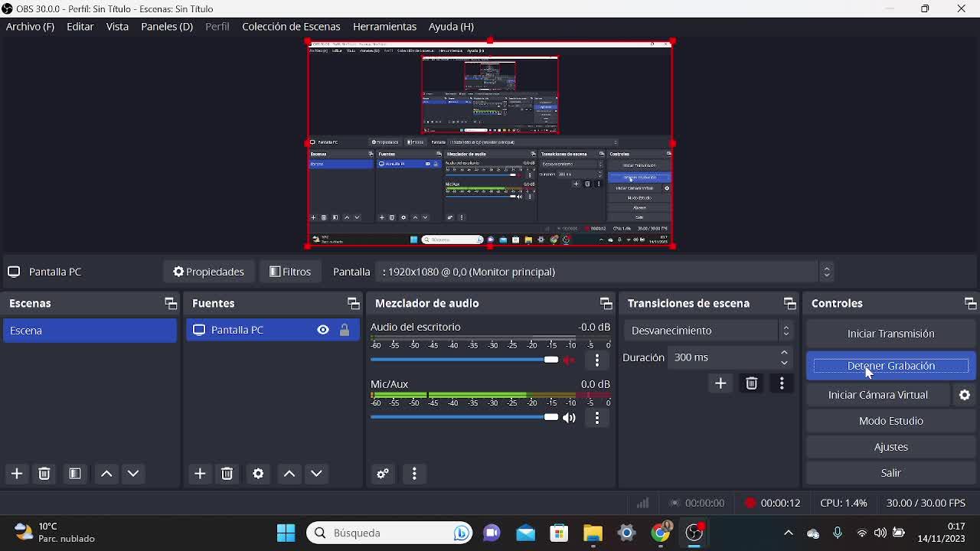Viewport: 980px width, 551px height.
Task: Click Detener Grabación button
Action: coord(890,366)
